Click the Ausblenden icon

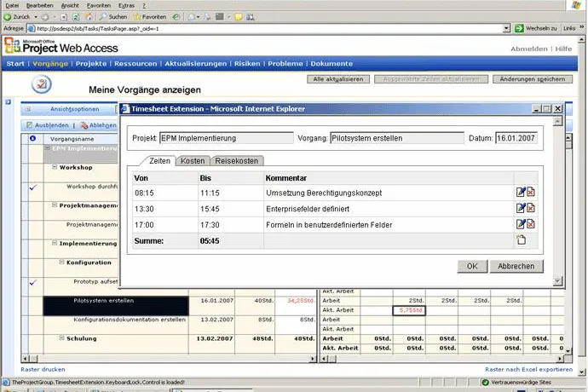point(29,125)
